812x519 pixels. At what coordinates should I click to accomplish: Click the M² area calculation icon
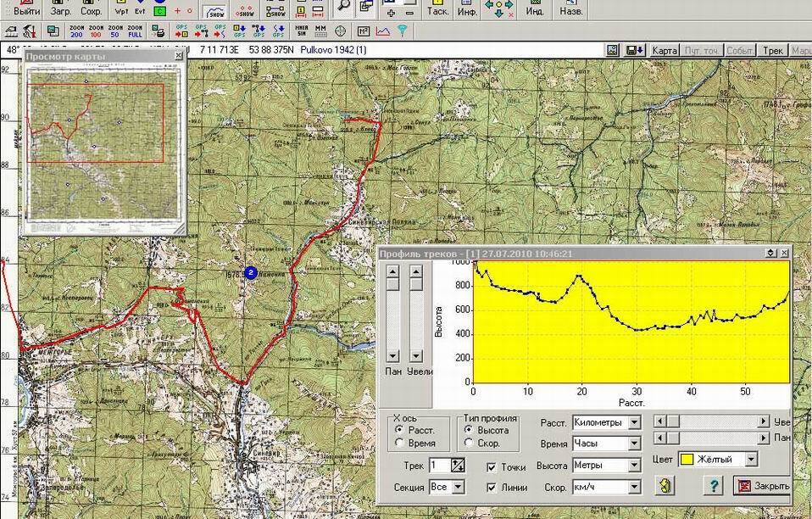click(363, 31)
